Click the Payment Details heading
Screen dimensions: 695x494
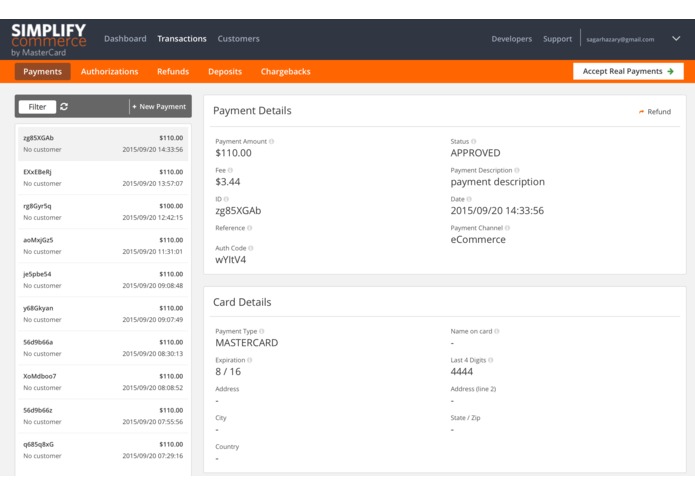(252, 111)
